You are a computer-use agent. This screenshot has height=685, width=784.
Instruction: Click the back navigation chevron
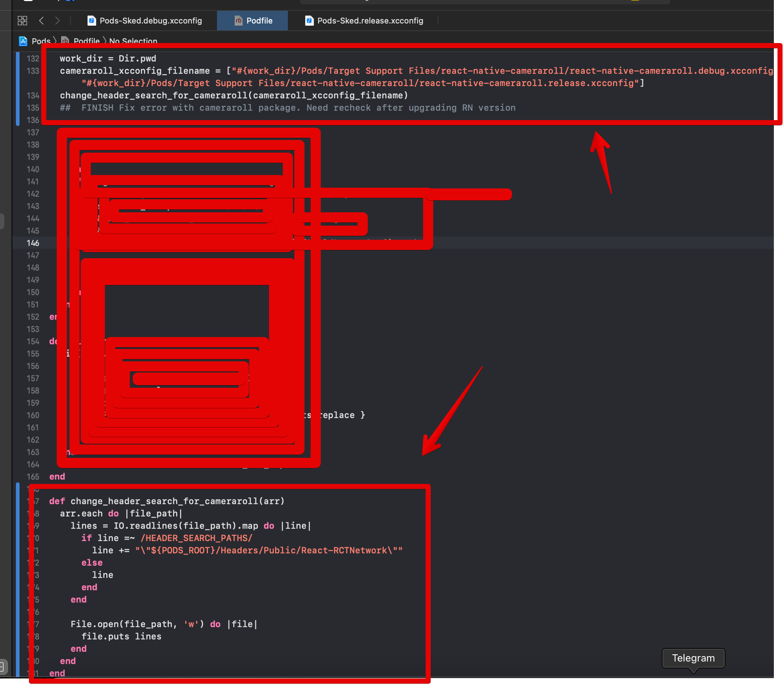pyautogui.click(x=42, y=21)
